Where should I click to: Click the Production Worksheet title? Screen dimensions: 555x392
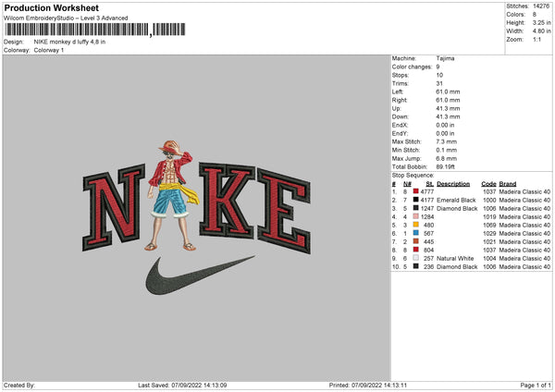click(51, 7)
